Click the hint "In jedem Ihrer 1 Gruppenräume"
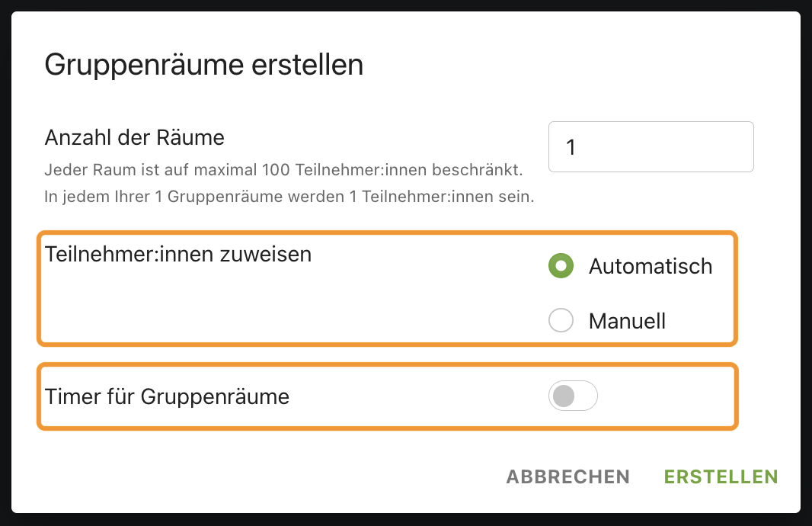812x526 pixels. 289,197
